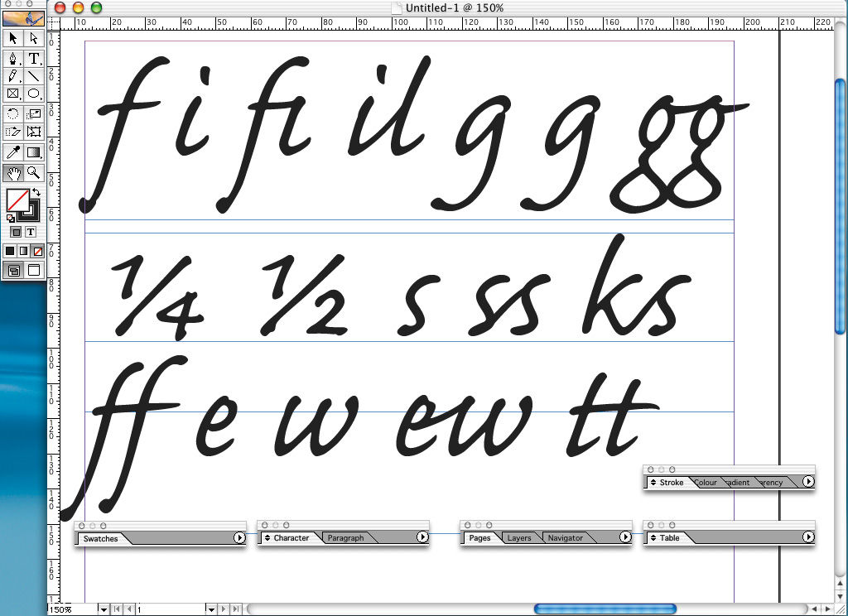Pick the Eyedropper tool

pos(13,152)
